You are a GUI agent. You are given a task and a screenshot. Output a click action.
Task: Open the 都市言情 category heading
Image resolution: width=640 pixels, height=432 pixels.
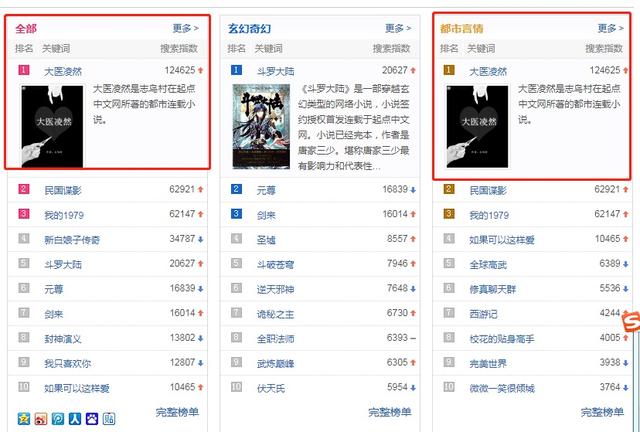[462, 29]
